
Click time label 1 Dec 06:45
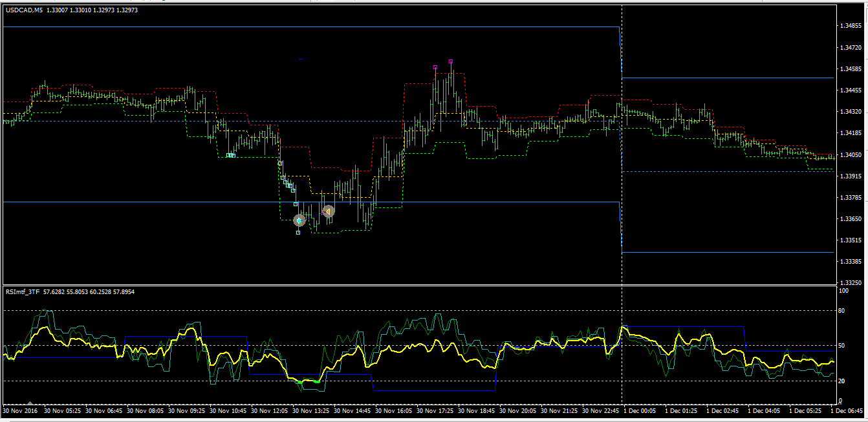coord(847,410)
